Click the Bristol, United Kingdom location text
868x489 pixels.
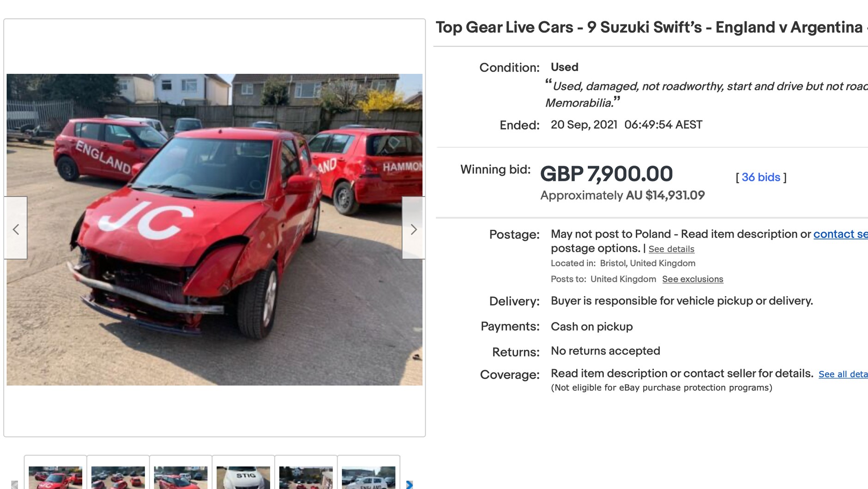coord(647,263)
